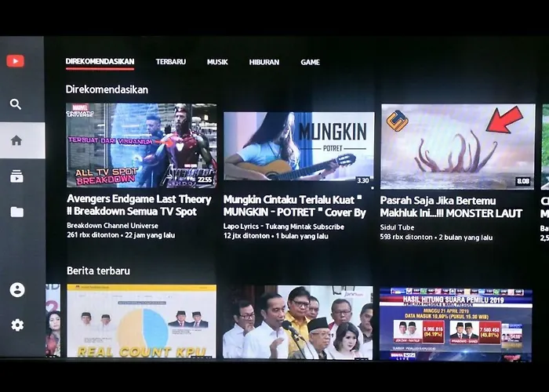Viewport: 549px width, 392px height.
Task: Open the press conference news thumbnail
Action: 297,322
